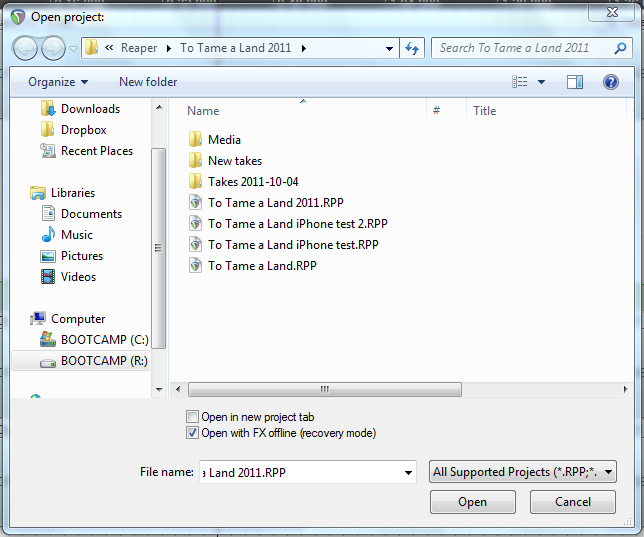Toggle the preview pane icon
The height and width of the screenshot is (537, 644).
pyautogui.click(x=575, y=82)
